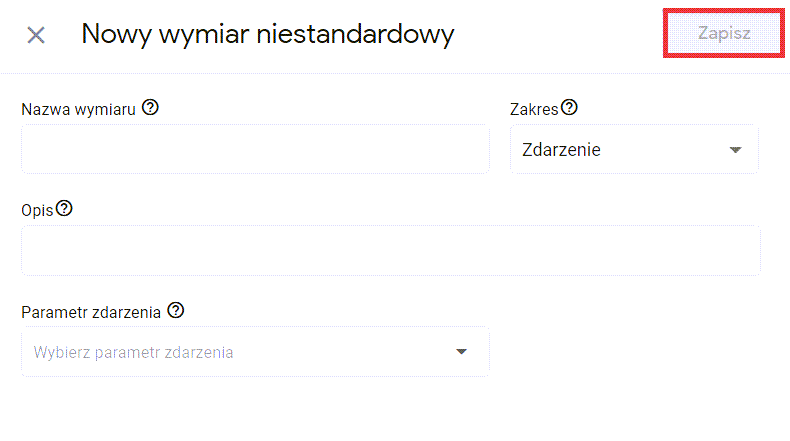This screenshot has height=441, width=790.
Task: Click the arrow in Zakres dropdown
Action: click(736, 150)
